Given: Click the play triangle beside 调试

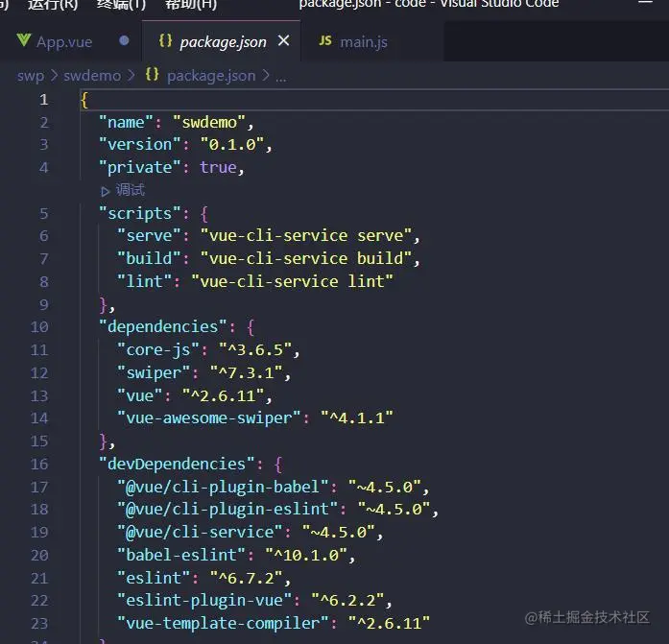Looking at the screenshot, I should 105,191.
